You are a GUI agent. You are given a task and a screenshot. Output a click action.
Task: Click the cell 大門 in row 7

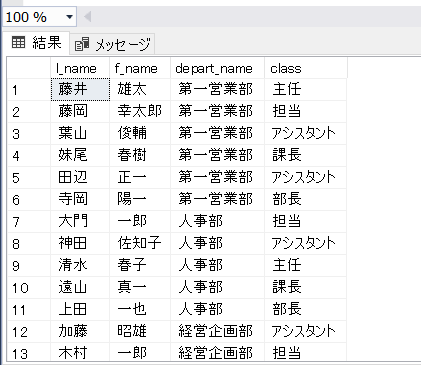[x=80, y=221]
